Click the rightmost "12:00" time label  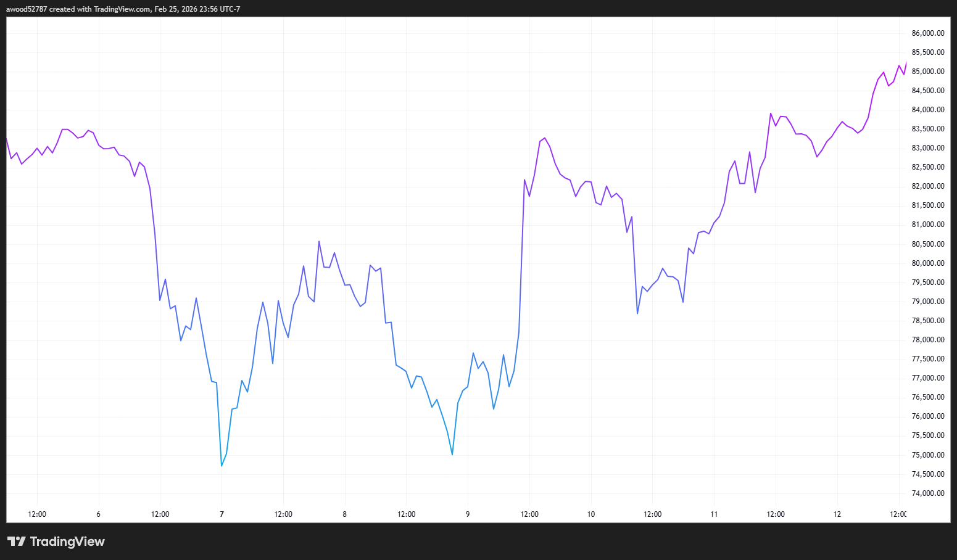[x=899, y=514]
